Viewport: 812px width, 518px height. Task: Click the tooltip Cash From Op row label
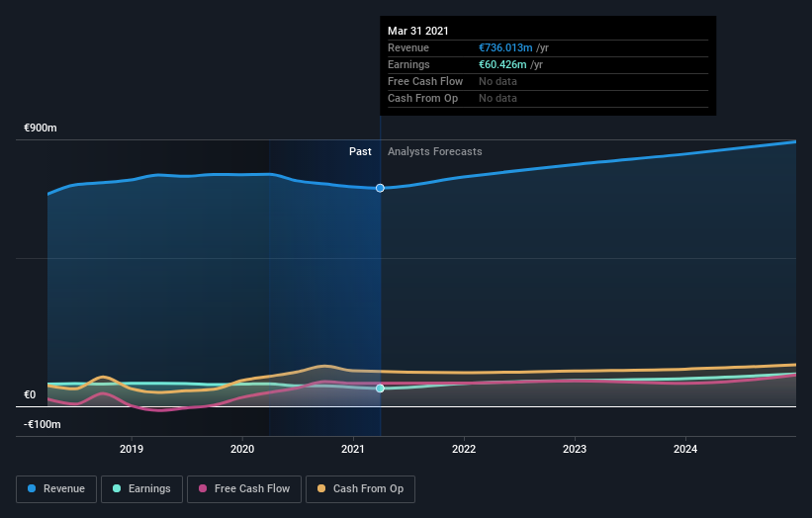click(423, 98)
